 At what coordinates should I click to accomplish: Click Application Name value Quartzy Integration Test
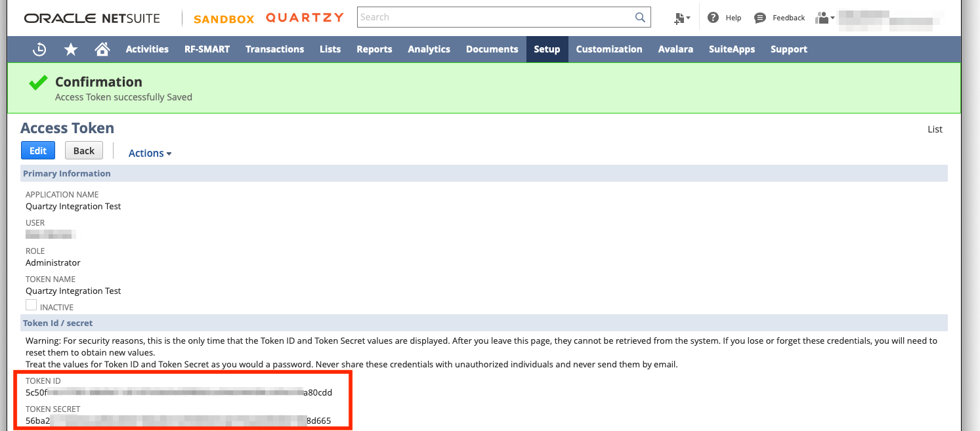74,206
